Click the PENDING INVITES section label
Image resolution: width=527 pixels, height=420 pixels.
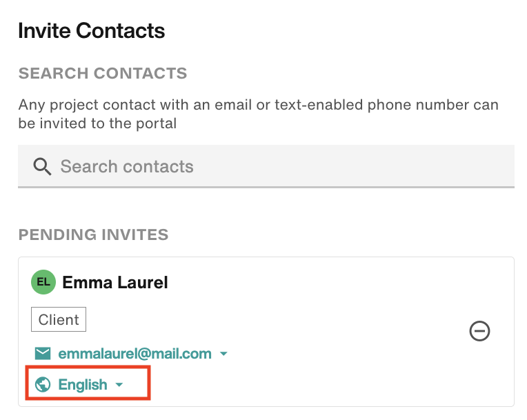coord(93,234)
